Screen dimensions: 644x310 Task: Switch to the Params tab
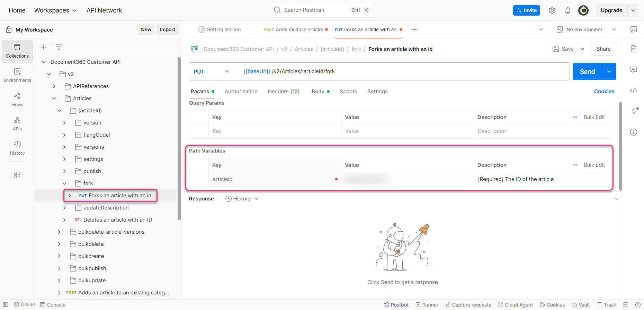coord(202,92)
